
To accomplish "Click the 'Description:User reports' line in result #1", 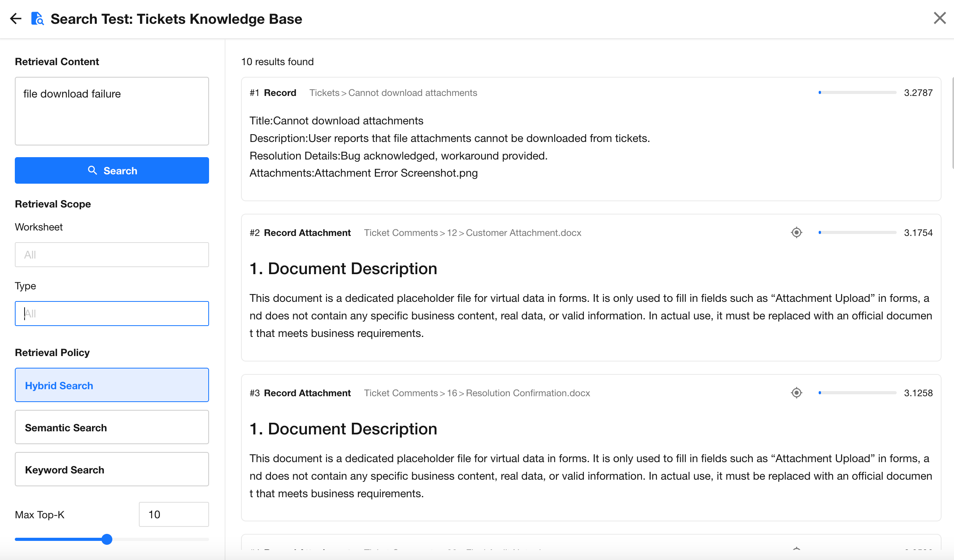I will point(450,138).
